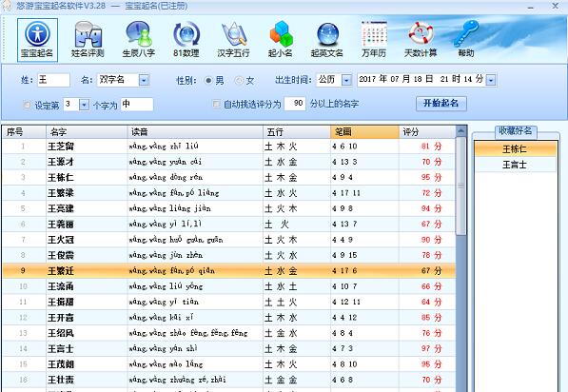Click the app icon in title bar
Viewport: 568px width, 392px height.
coord(7,6)
